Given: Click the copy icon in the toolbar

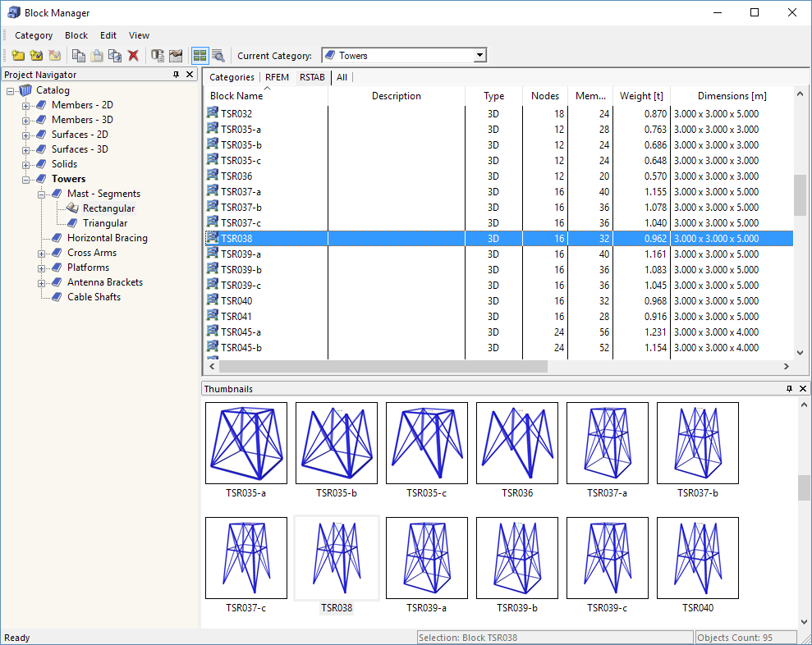Looking at the screenshot, I should [79, 56].
